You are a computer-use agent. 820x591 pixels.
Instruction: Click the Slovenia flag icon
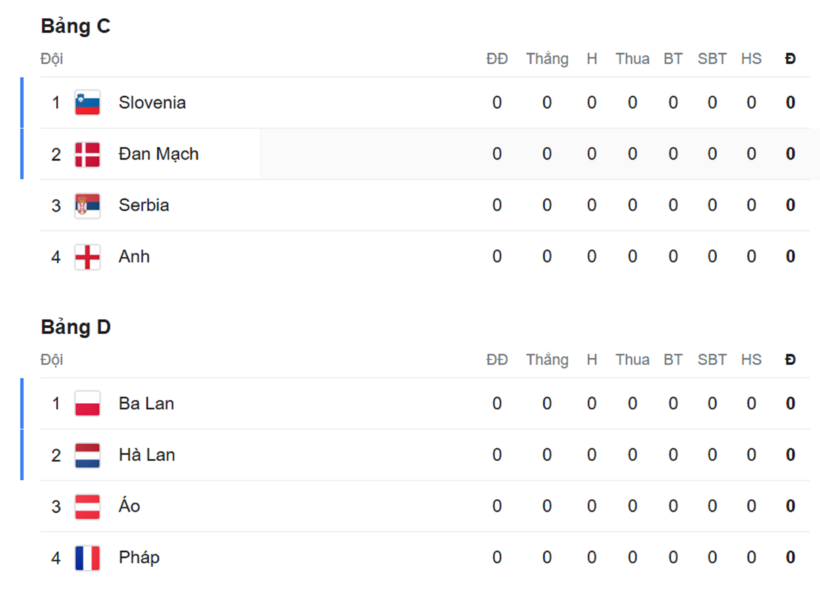(x=88, y=103)
